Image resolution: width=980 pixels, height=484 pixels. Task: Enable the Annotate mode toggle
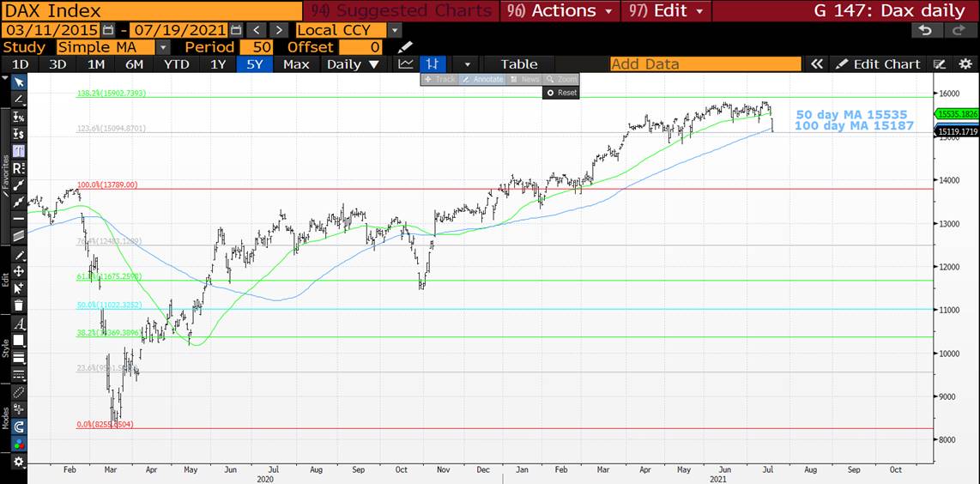click(x=482, y=80)
